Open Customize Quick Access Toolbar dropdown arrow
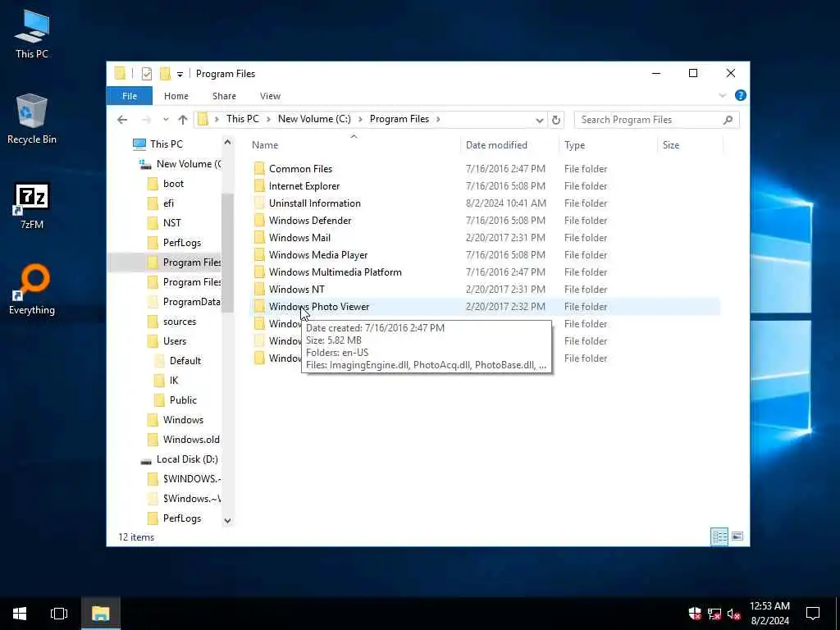Viewport: 840px width, 630px height. (180, 74)
